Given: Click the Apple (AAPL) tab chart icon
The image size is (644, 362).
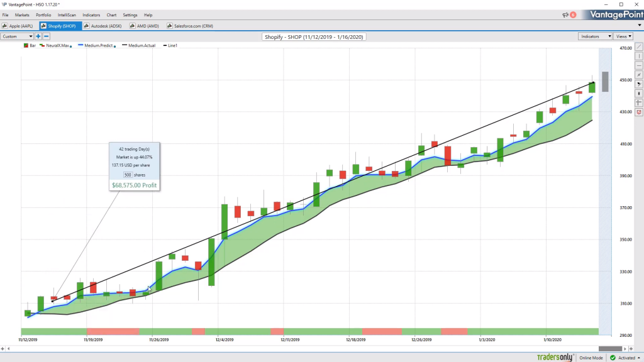Looking at the screenshot, I should coord(5,26).
